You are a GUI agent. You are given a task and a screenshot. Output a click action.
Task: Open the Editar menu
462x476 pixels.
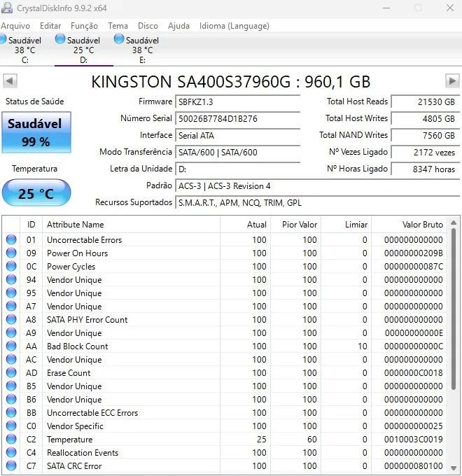tap(50, 26)
